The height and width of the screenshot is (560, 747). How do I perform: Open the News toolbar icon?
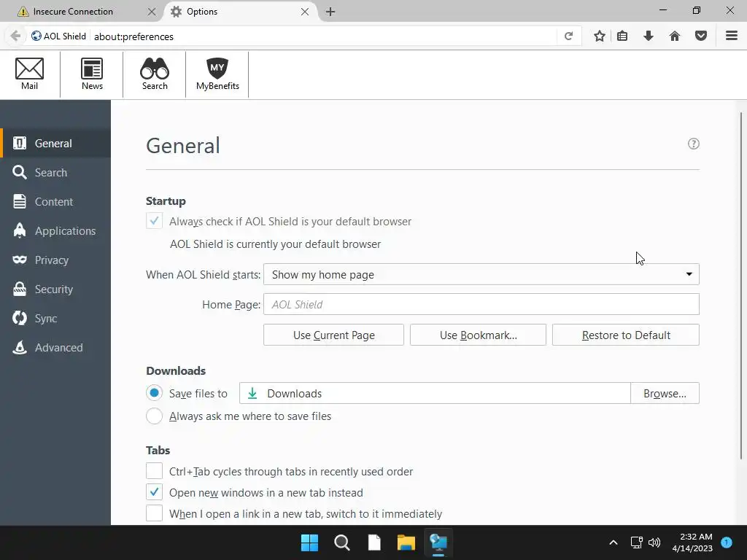(92, 74)
